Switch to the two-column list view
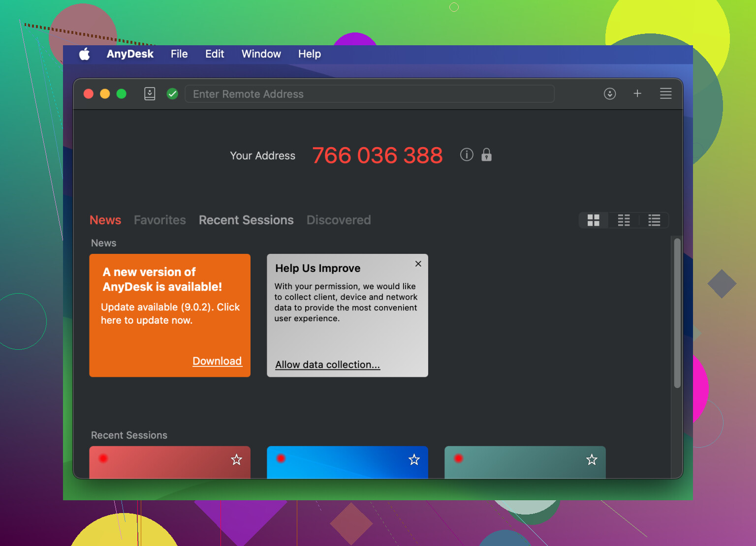 [x=624, y=220]
